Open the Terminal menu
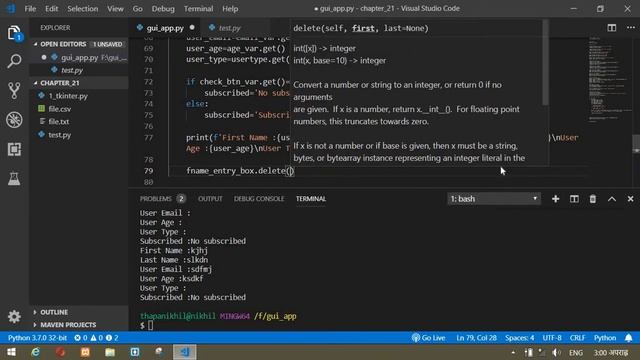 click(x=198, y=9)
